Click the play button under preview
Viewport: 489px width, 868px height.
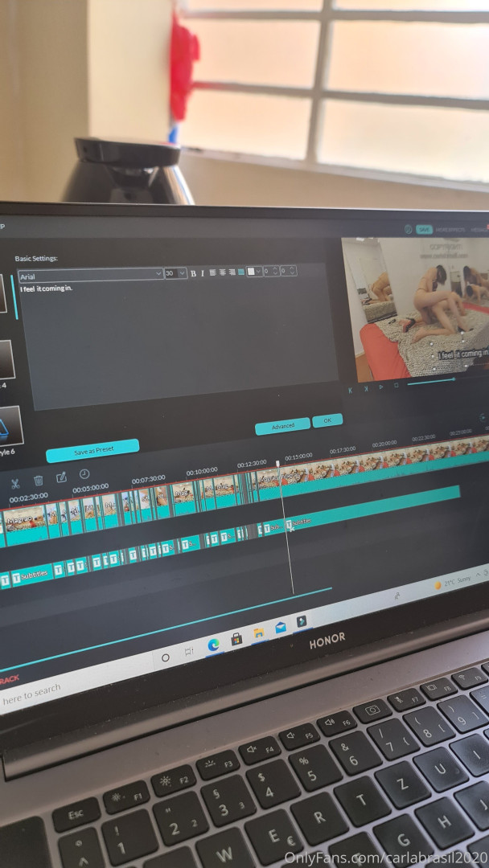[x=381, y=387]
